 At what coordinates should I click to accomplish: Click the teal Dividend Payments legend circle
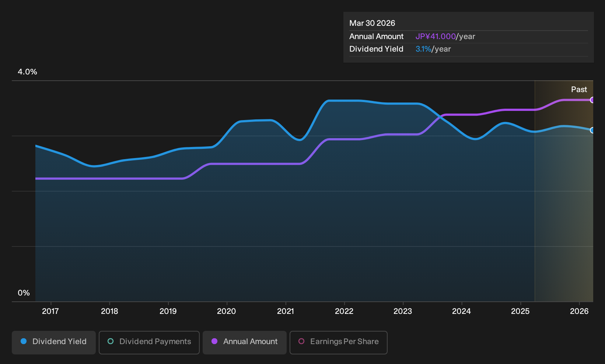(x=111, y=342)
